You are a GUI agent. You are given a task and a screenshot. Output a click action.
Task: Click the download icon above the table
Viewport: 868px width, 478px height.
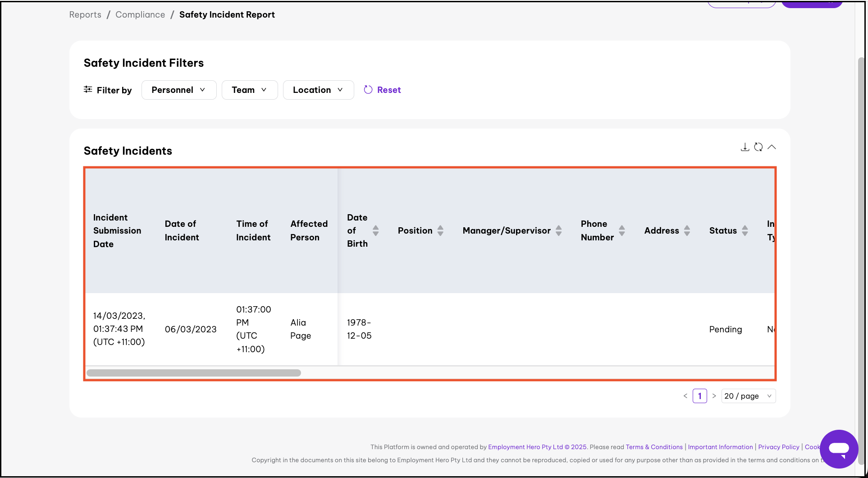pos(745,147)
